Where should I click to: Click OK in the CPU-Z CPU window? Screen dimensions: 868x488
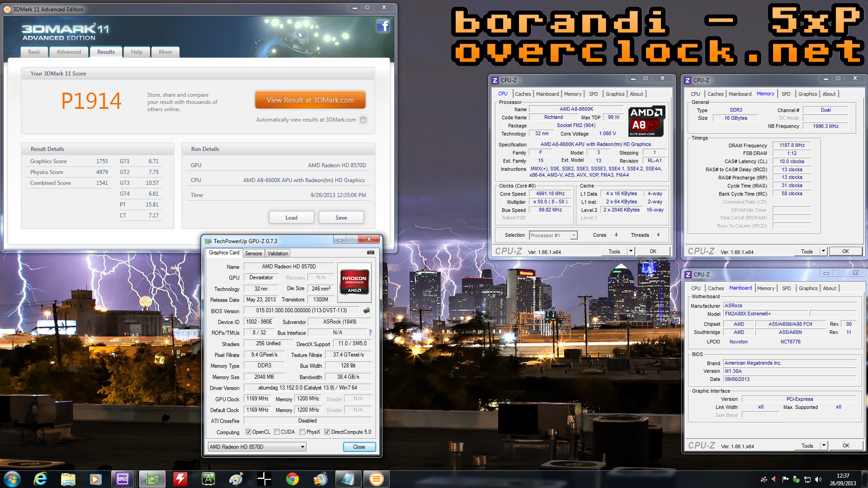pyautogui.click(x=653, y=251)
